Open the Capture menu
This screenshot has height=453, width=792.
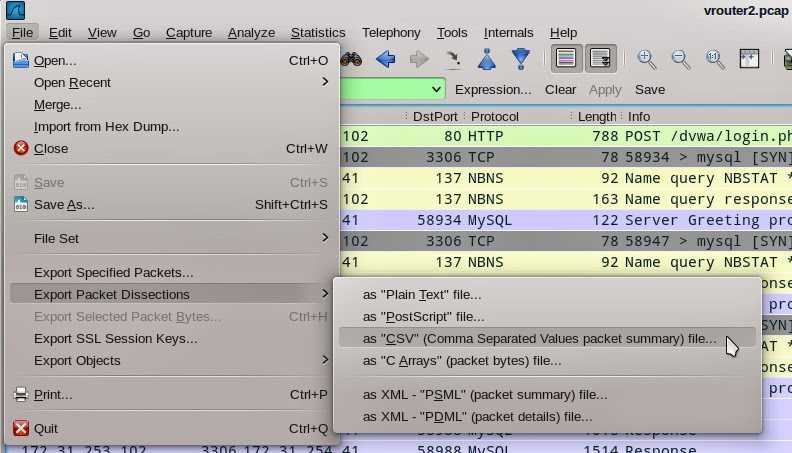189,32
